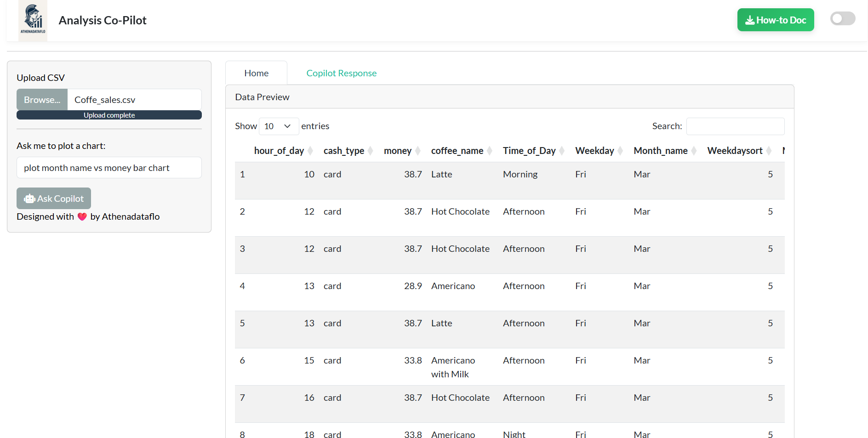The image size is (868, 438).
Task: Click the Coffe_sales.csv filename field
Action: 134,100
